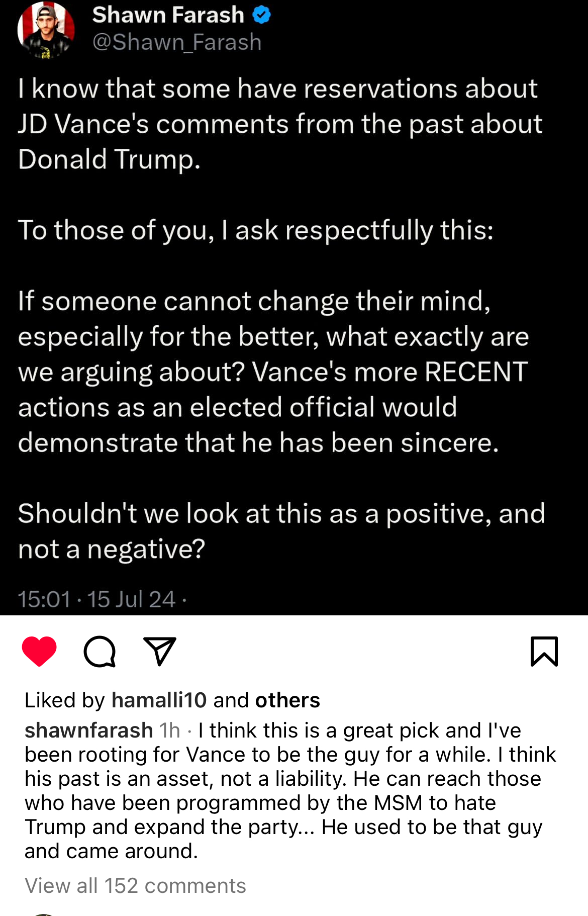Save the post using the bookmark icon
Image resolution: width=588 pixels, height=916 pixels.
pyautogui.click(x=544, y=651)
